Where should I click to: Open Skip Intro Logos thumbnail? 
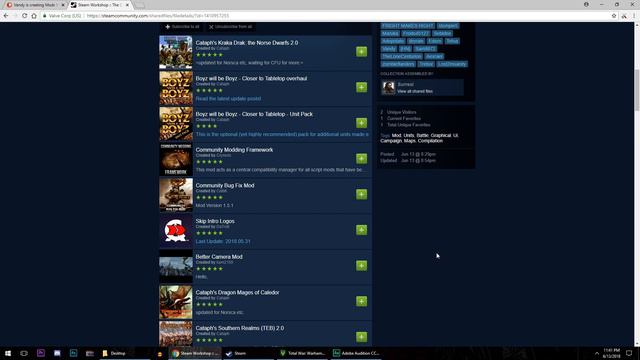click(176, 231)
